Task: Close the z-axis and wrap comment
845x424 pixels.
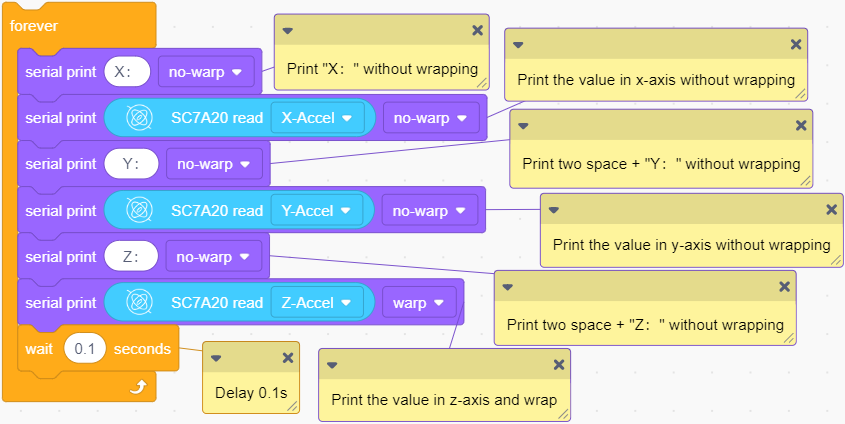Action: coord(559,365)
